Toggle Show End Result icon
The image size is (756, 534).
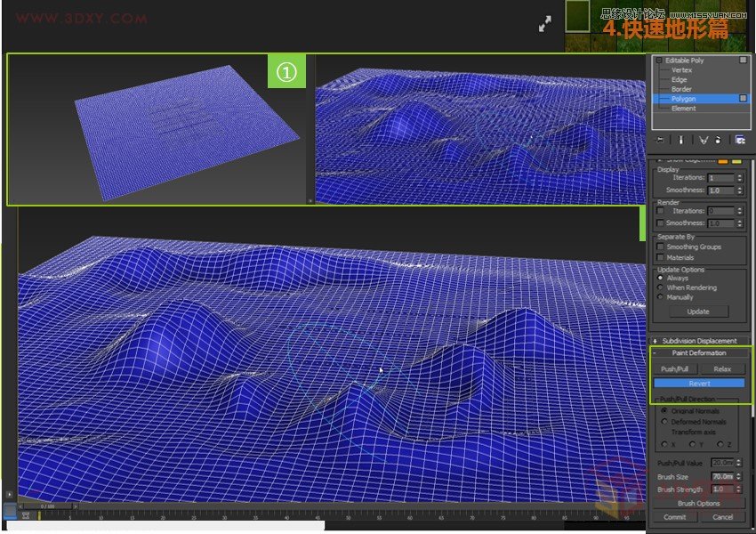pyautogui.click(x=681, y=140)
